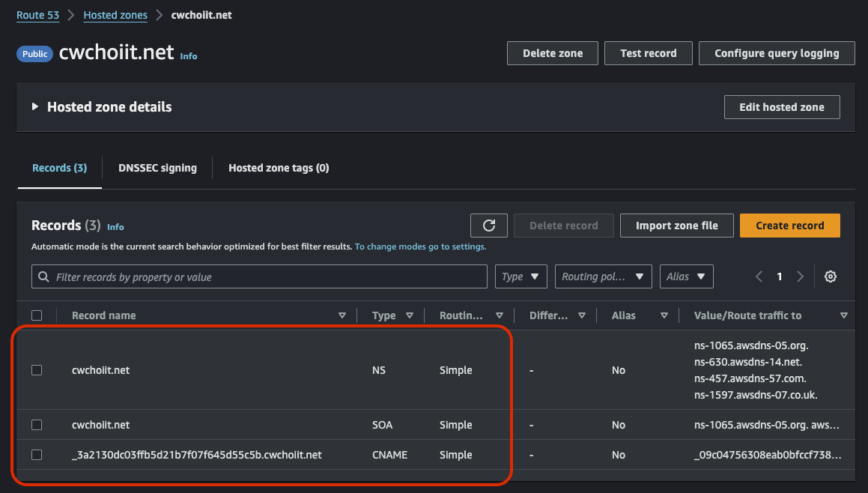868x493 pixels.
Task: Open the Alias filter dropdown
Action: point(687,276)
